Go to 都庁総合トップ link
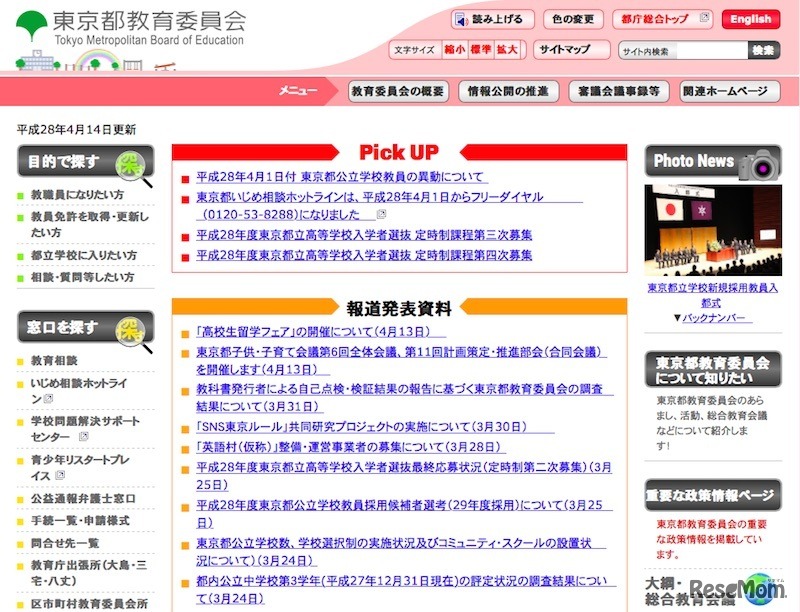 tap(662, 20)
